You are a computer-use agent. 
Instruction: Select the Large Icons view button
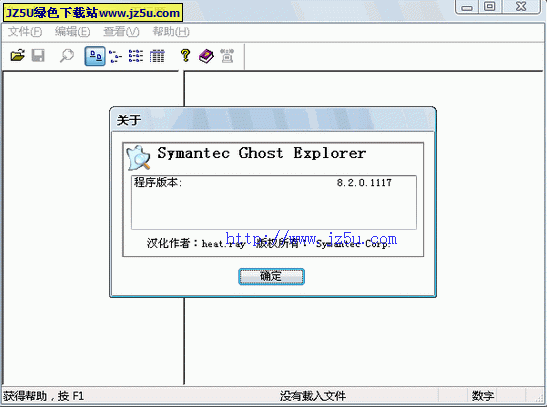point(95,56)
